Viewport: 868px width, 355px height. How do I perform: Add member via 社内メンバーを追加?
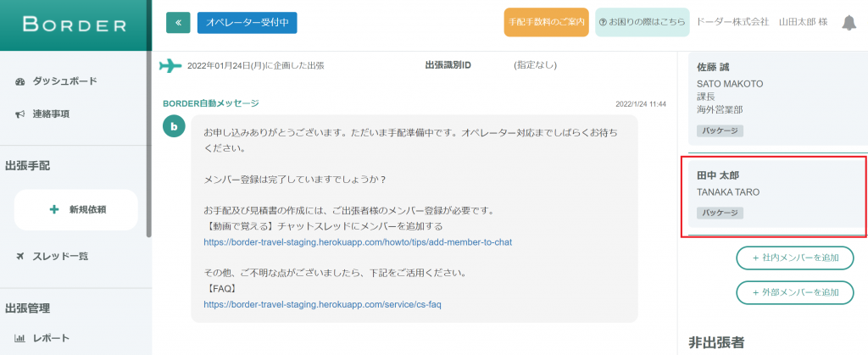tap(794, 257)
